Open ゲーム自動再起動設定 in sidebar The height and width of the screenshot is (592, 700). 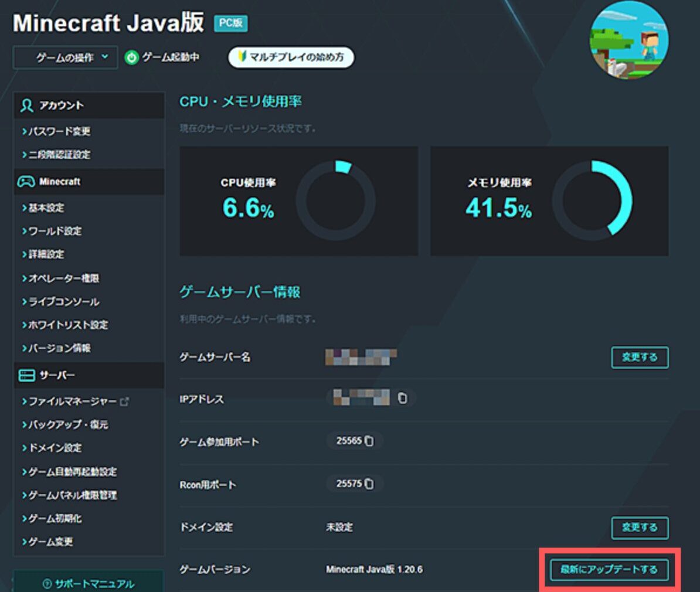point(72,471)
